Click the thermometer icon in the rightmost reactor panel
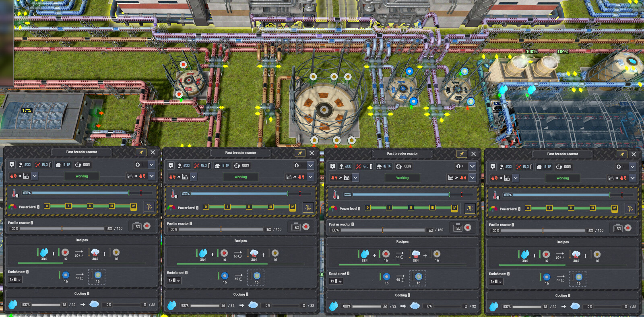 point(495,195)
